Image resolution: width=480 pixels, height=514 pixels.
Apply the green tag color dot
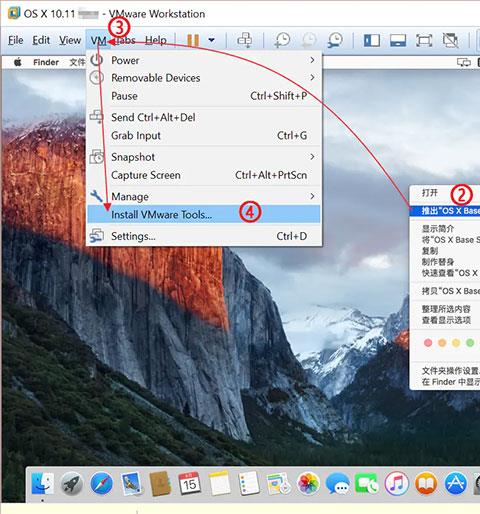(470, 343)
